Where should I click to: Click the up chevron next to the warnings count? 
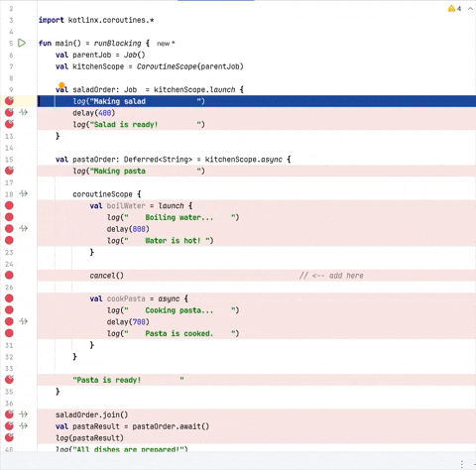pyautogui.click(x=470, y=9)
